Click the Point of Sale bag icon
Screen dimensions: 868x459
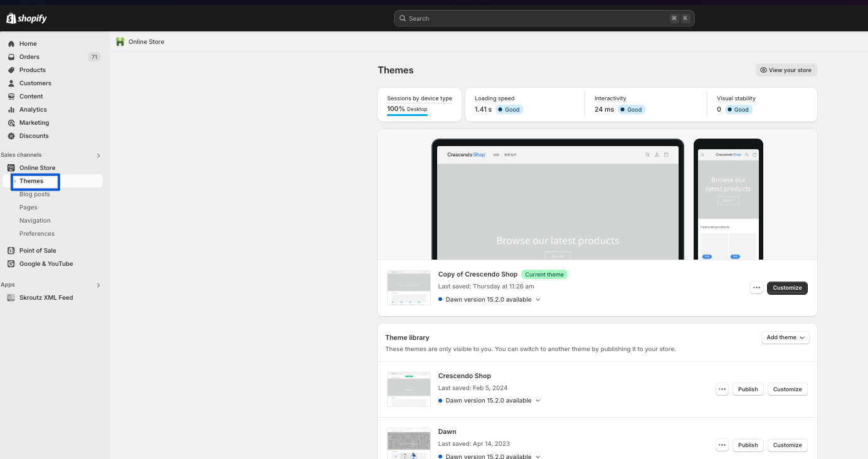[11, 251]
